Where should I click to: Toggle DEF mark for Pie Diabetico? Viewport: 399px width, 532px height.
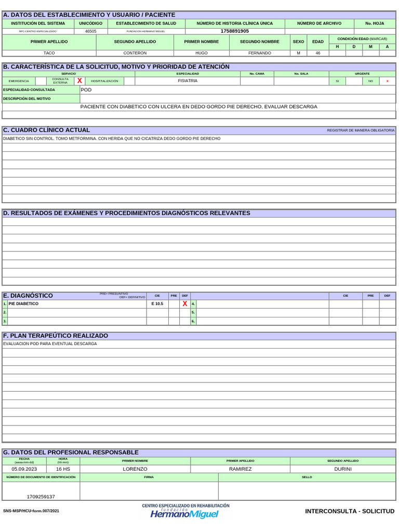[185, 304]
